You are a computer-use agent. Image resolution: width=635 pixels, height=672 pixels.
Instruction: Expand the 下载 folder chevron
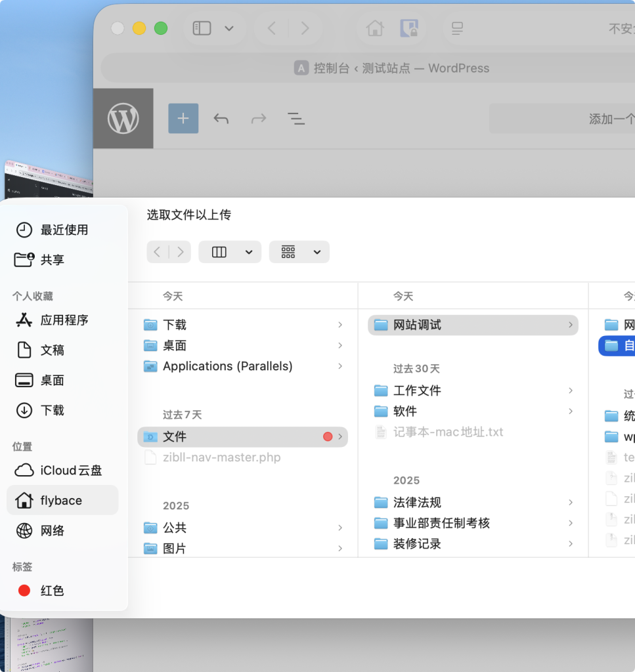[339, 325]
